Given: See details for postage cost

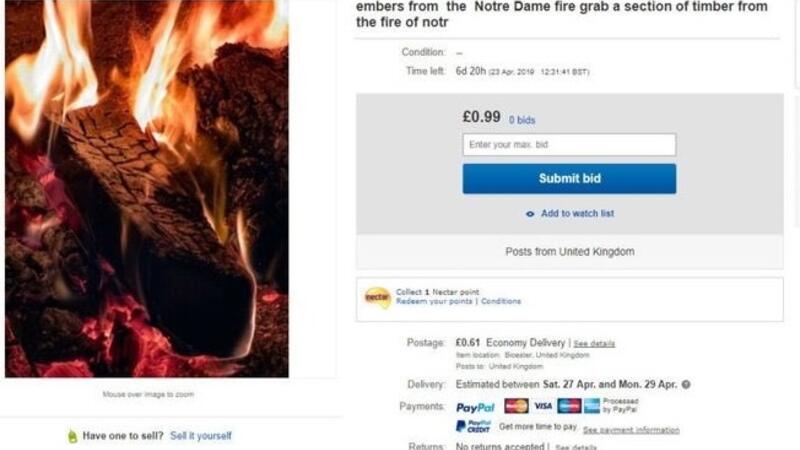Looking at the screenshot, I should pyautogui.click(x=594, y=343).
